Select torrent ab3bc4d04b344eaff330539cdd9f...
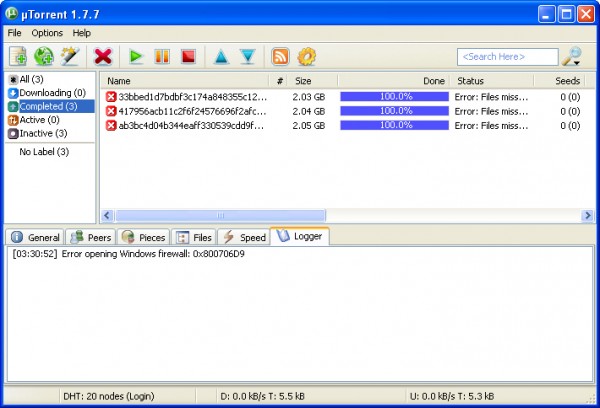 (191, 126)
